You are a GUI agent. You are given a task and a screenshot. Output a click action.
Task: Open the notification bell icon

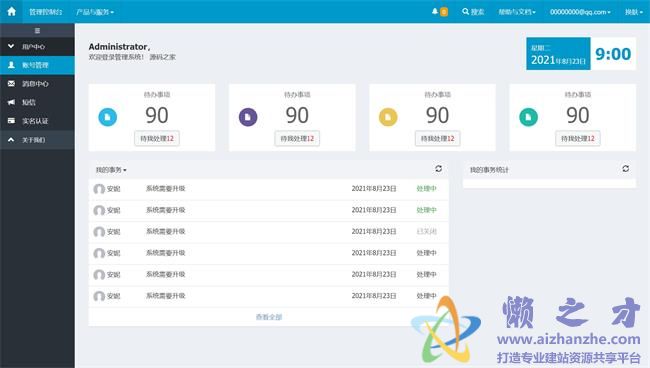pos(435,11)
